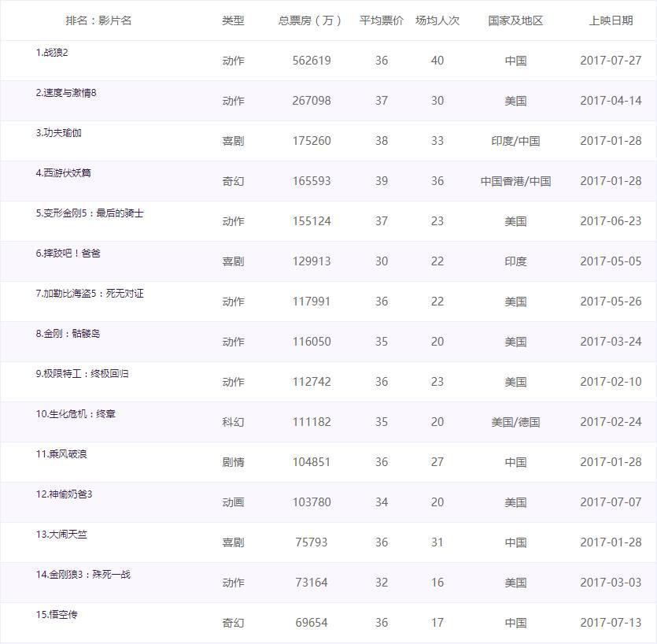Click the 科幻 genre cell for 生化危机：终章
Screen dimensions: 657x644
(x=234, y=421)
